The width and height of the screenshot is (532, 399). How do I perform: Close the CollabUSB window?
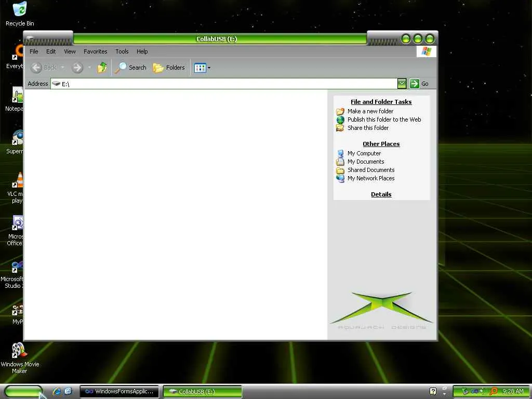point(430,38)
